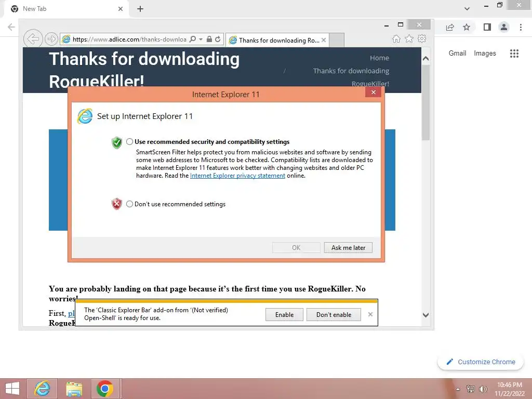
Task: Minimize the Internet Explorer window
Action: click(387, 25)
